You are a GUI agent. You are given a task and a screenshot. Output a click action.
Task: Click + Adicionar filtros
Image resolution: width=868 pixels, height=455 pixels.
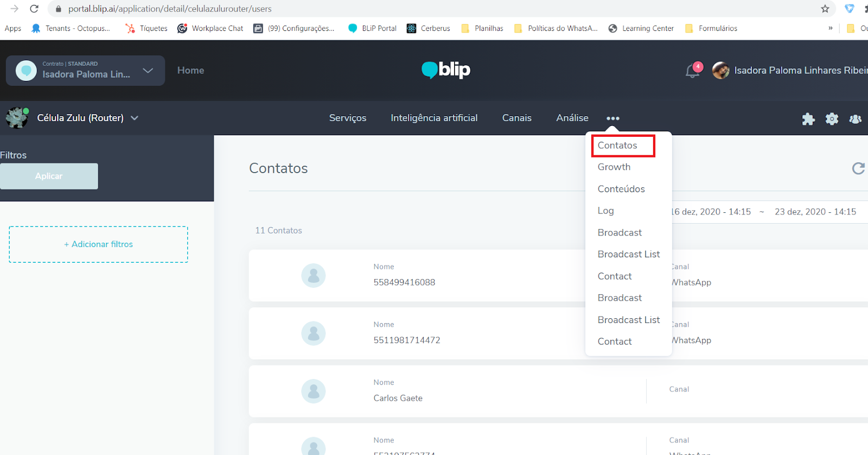point(98,244)
